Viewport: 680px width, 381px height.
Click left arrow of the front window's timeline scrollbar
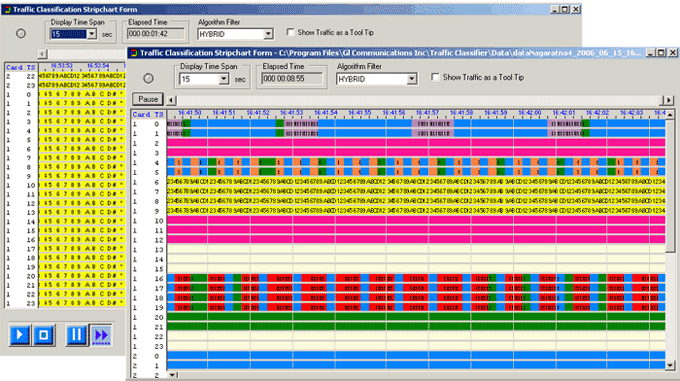[x=171, y=100]
